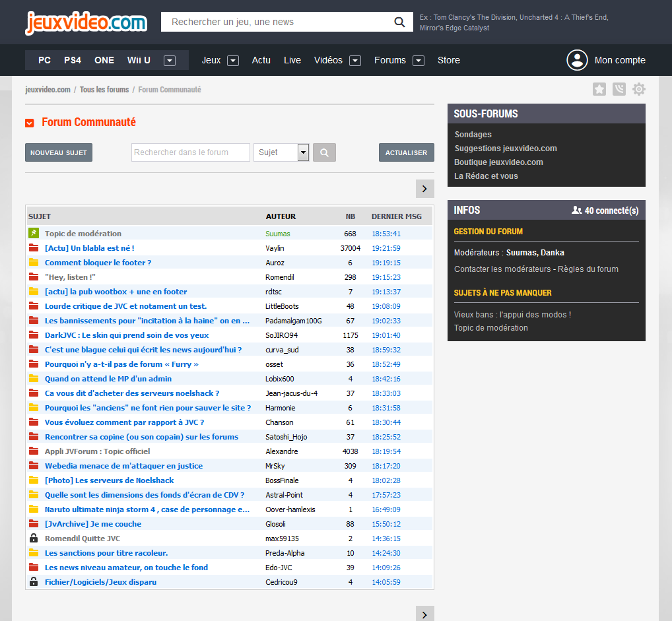Expand the Vidéos menu dropdown arrow
This screenshot has height=621, width=672.
click(355, 61)
